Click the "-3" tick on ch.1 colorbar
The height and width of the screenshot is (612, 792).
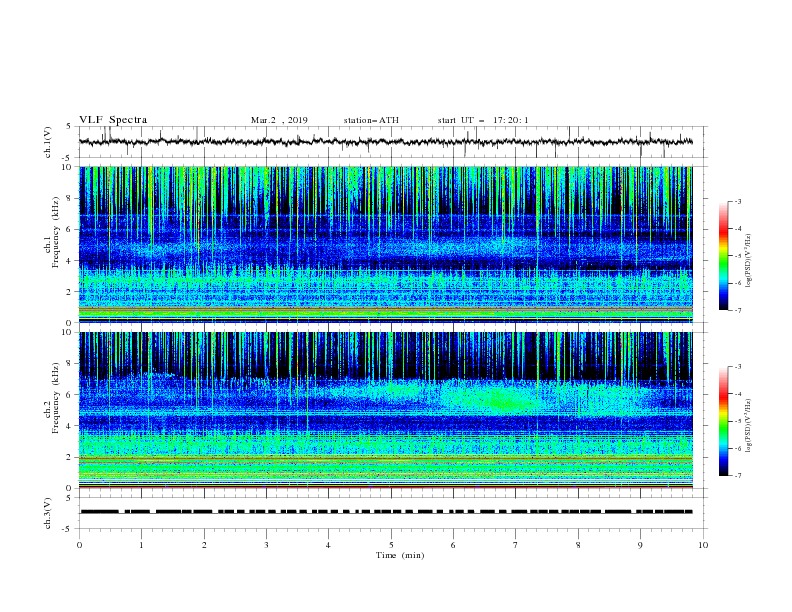tap(737, 201)
